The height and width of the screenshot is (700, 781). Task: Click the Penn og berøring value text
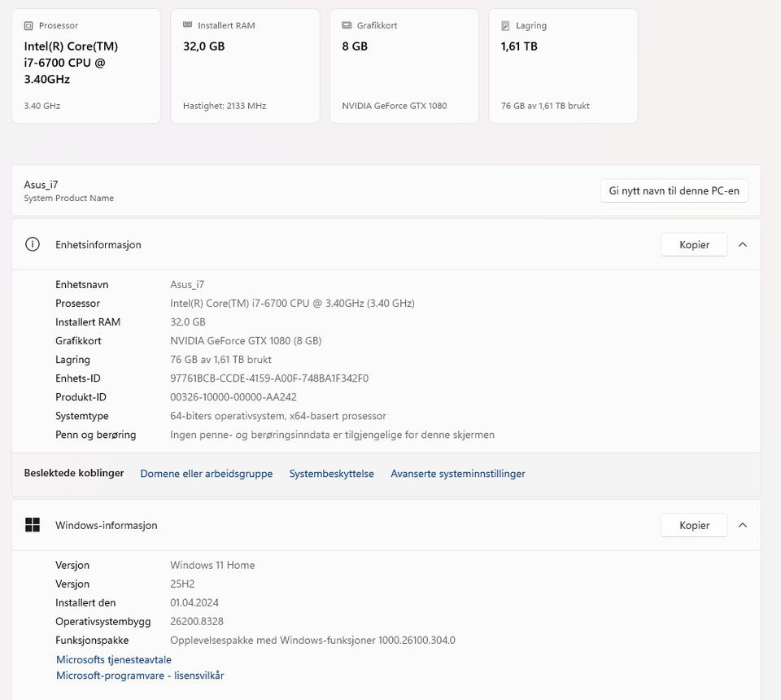tap(332, 435)
